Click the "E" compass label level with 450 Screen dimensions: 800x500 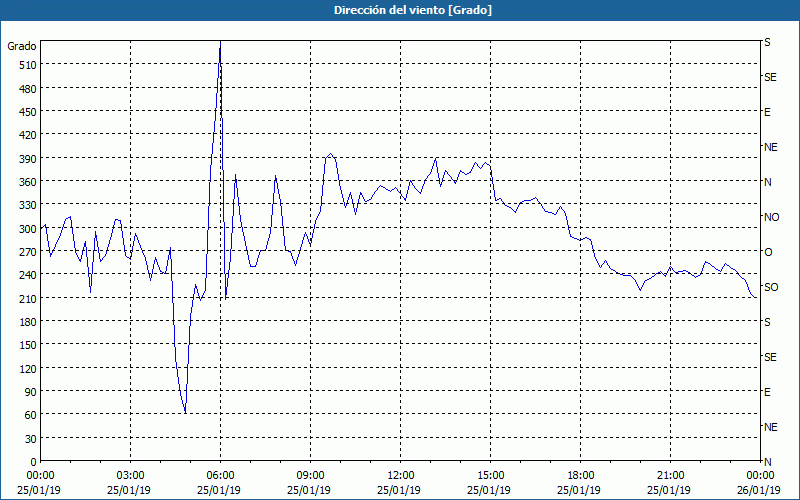[767, 112]
